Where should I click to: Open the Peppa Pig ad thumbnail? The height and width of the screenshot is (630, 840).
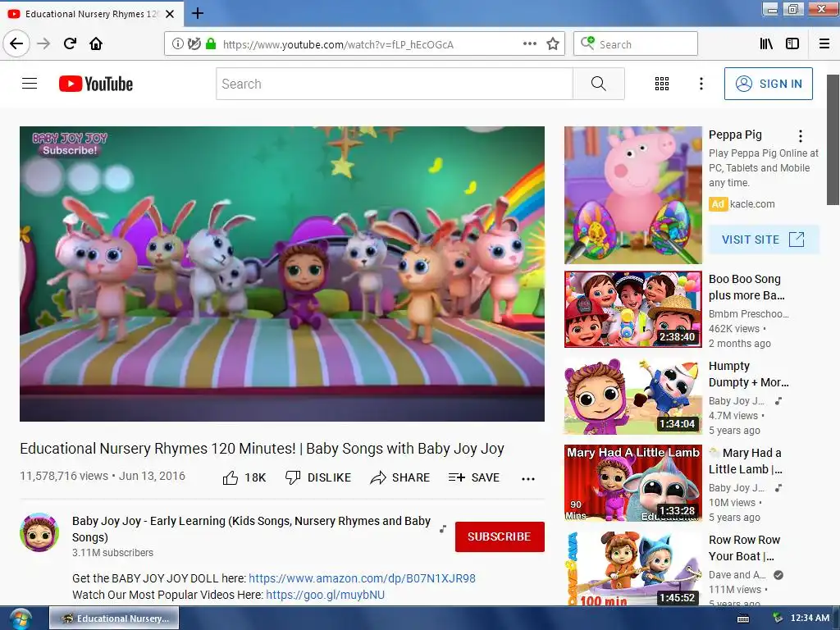pyautogui.click(x=632, y=195)
